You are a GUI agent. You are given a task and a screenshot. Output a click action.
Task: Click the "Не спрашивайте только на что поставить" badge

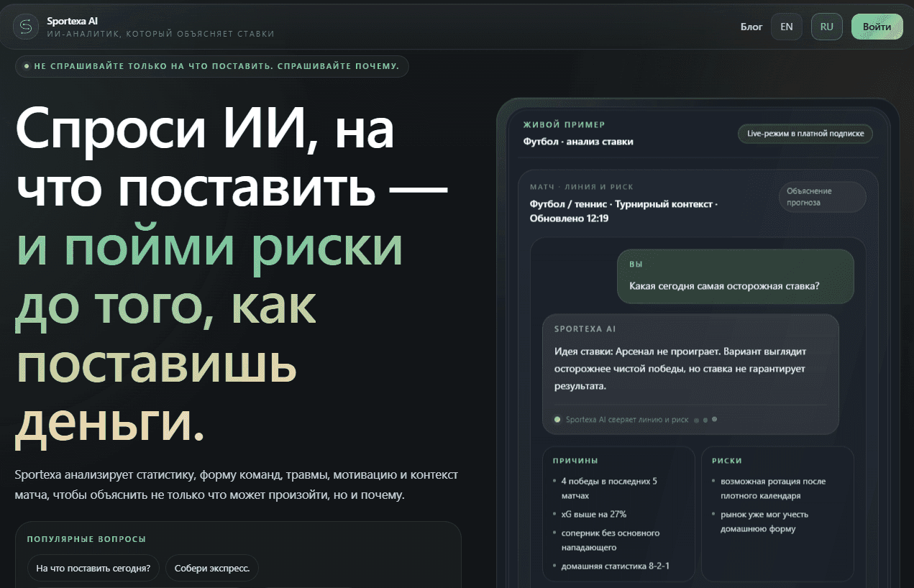[212, 66]
